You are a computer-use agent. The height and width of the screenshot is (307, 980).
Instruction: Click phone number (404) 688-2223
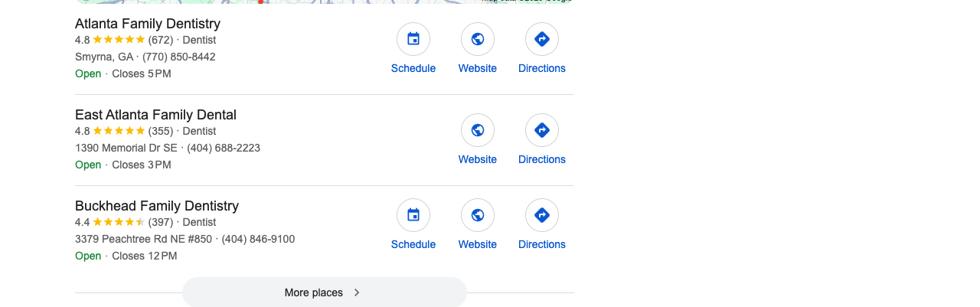click(224, 148)
